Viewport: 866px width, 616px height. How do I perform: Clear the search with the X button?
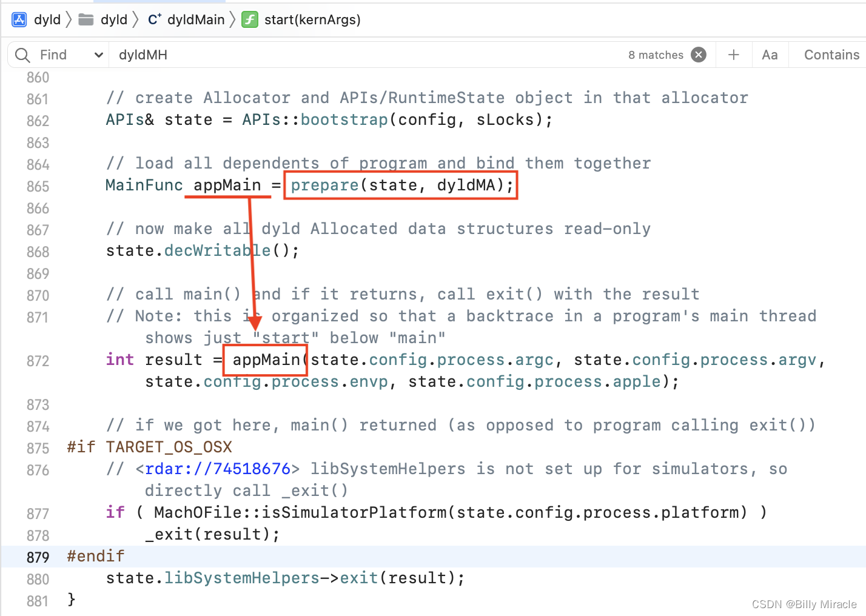(699, 55)
